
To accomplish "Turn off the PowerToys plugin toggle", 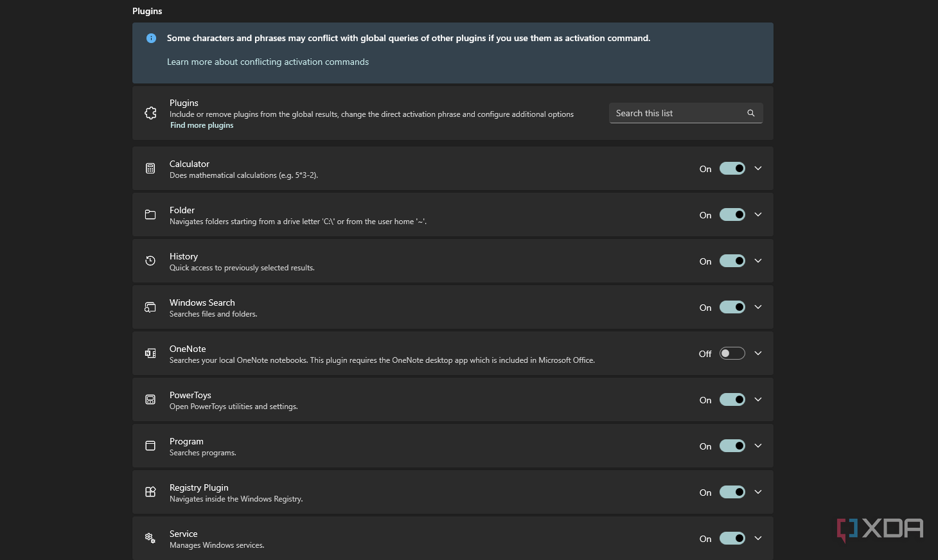I will [732, 399].
